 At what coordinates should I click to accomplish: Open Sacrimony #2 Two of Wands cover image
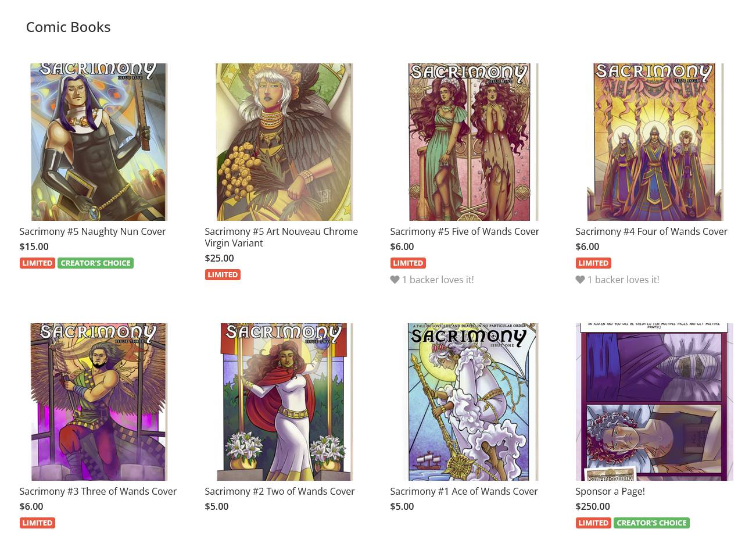point(284,402)
